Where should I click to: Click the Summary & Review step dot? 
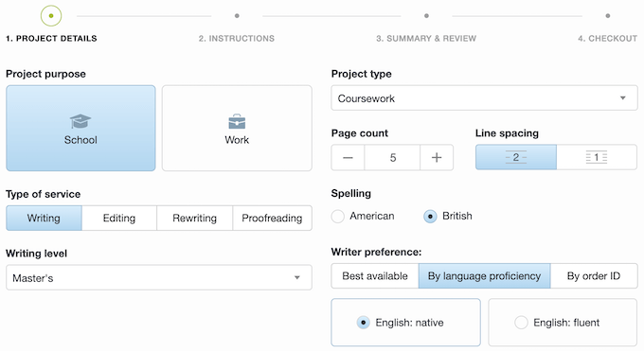tap(427, 16)
